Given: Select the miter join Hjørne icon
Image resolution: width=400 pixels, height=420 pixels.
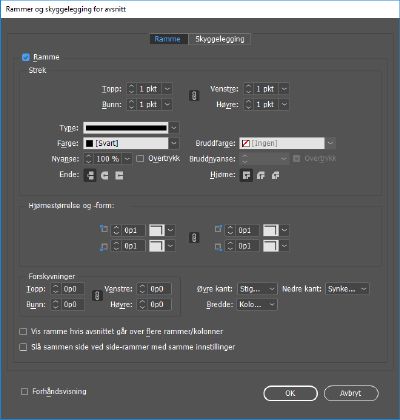Looking at the screenshot, I should (x=246, y=175).
